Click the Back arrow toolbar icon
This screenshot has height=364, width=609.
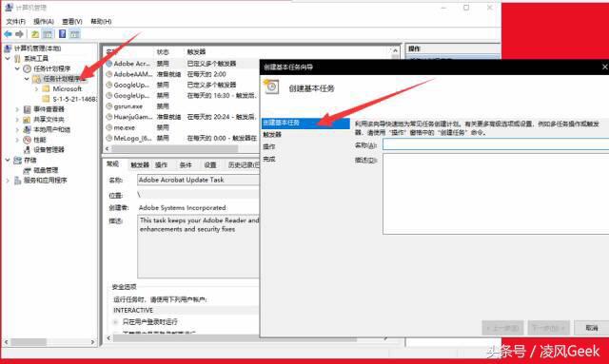pos(8,34)
